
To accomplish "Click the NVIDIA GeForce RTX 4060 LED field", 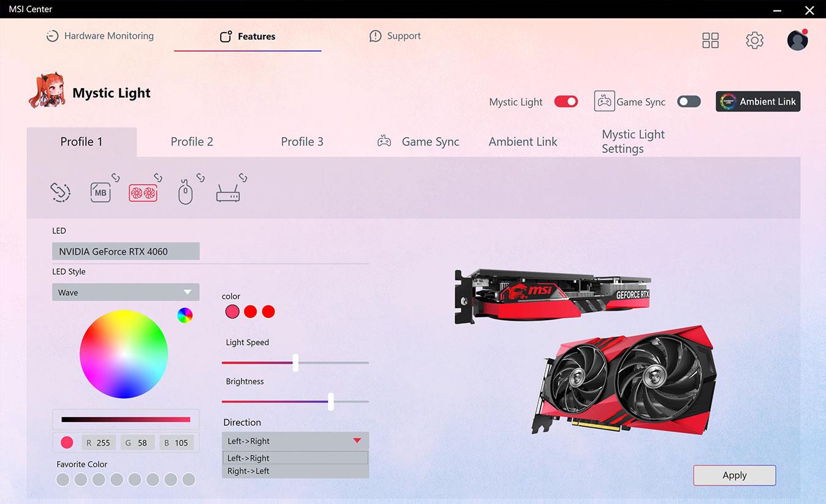I will pos(126,251).
